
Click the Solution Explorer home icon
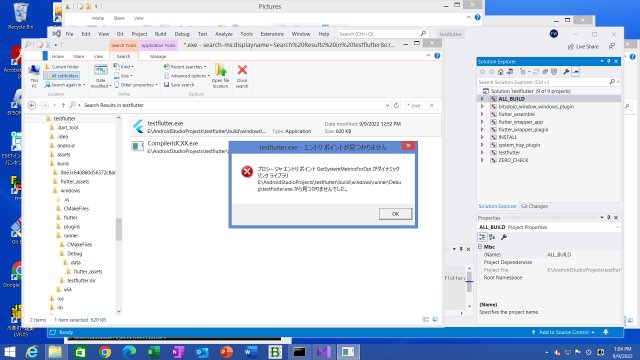point(500,72)
